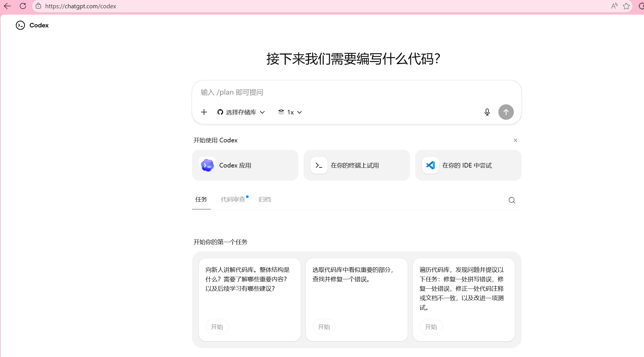Viewport: 644px width, 357px height.
Task: Click the microphone voice input icon
Action: (487, 112)
